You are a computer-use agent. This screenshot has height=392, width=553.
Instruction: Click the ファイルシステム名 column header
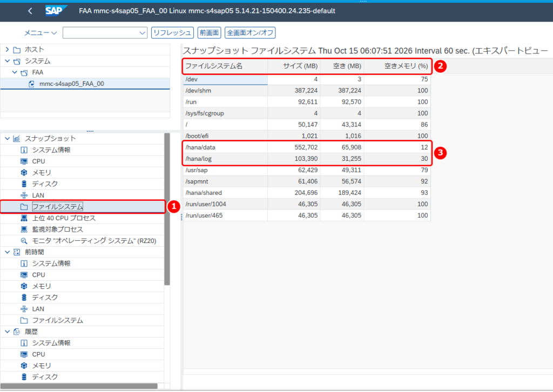click(x=225, y=66)
